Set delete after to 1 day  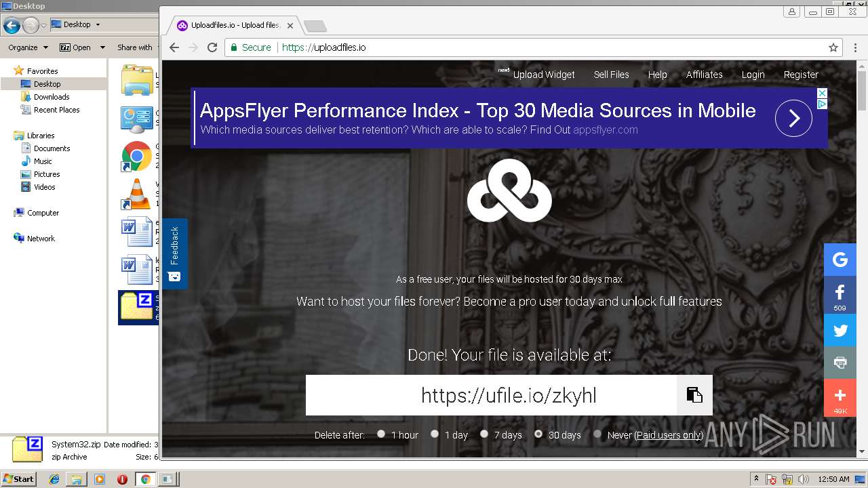point(435,434)
